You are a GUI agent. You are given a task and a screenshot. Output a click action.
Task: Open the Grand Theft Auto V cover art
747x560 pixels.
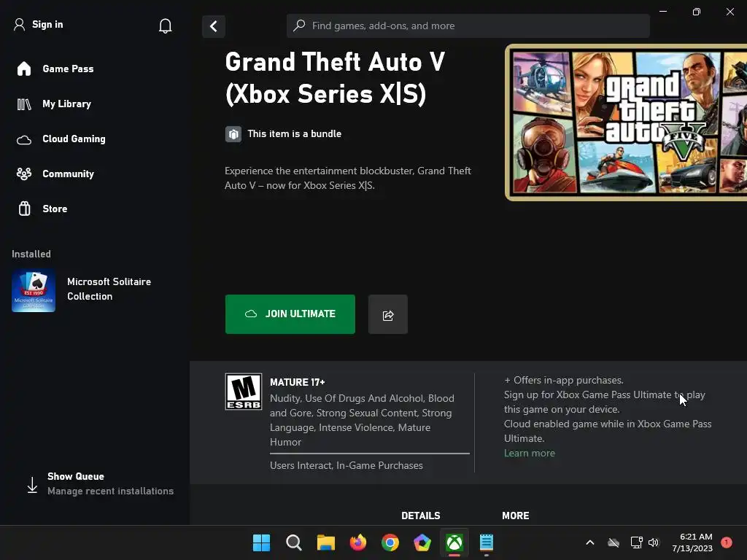626,122
